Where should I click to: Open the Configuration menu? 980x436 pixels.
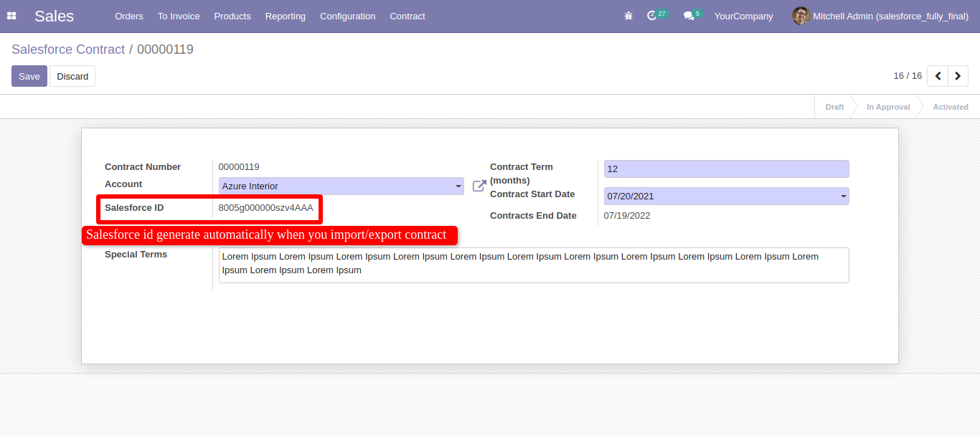(x=347, y=16)
